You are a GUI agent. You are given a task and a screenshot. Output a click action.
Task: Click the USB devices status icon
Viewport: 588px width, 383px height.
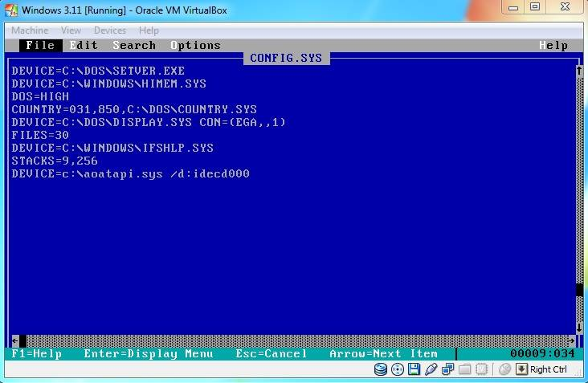point(431,369)
